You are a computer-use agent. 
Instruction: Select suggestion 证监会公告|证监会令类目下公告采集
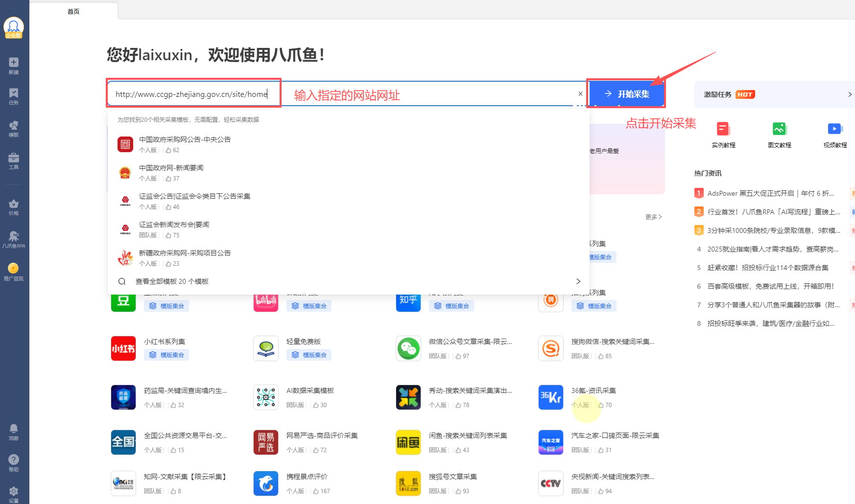(x=348, y=201)
